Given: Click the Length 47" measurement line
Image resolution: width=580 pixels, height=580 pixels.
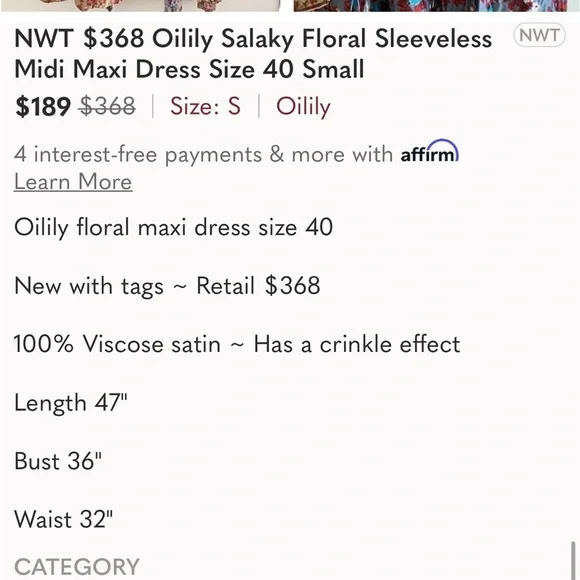Looking at the screenshot, I should click(x=71, y=402).
